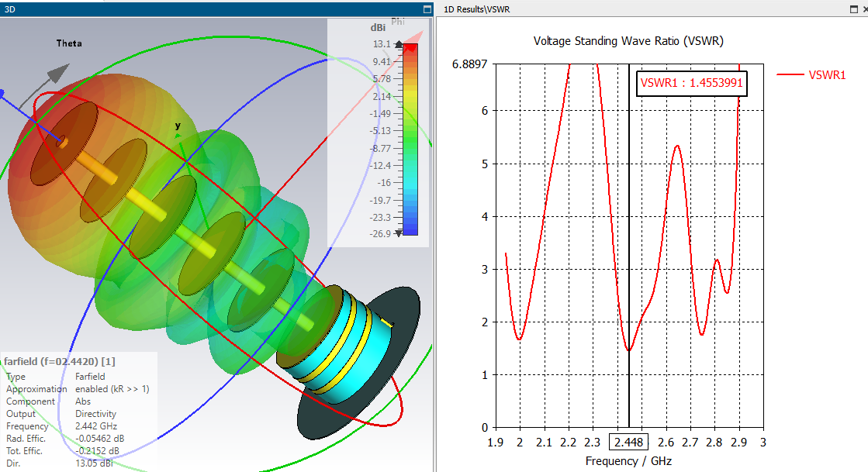Click the -12.4 color scale value
The height and width of the screenshot is (472, 868).
(380, 165)
